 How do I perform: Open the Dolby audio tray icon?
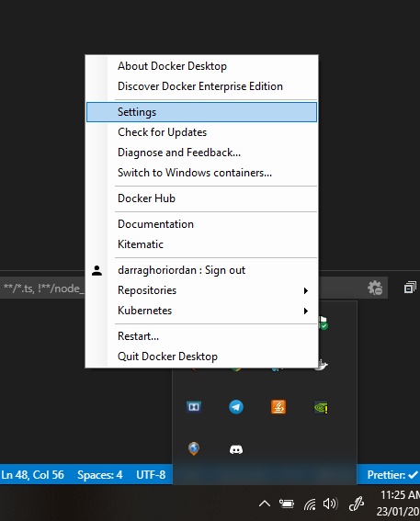click(194, 407)
